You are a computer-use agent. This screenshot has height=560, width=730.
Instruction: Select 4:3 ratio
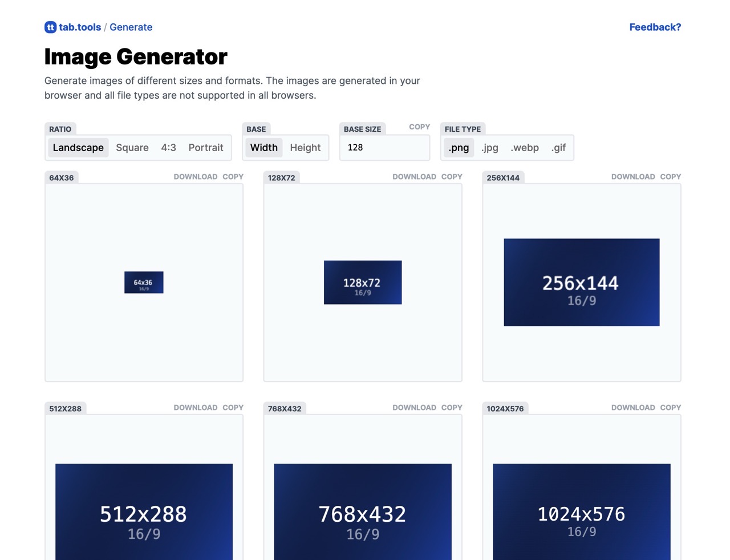point(168,148)
